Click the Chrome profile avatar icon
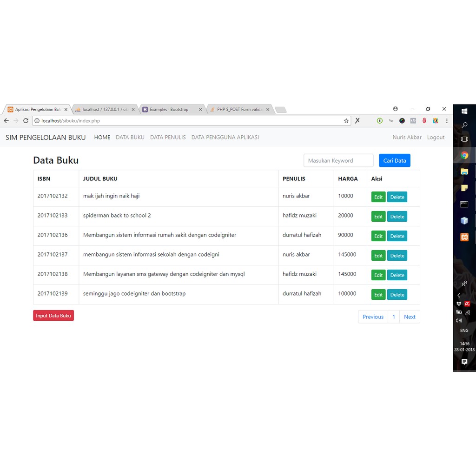476x476 pixels. (395, 109)
